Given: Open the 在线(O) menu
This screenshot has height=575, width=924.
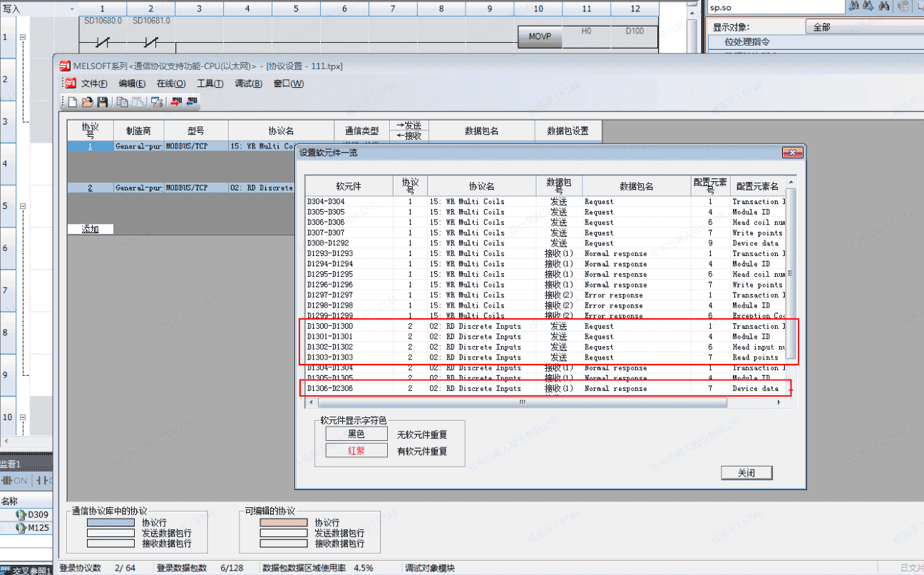Looking at the screenshot, I should point(171,83).
